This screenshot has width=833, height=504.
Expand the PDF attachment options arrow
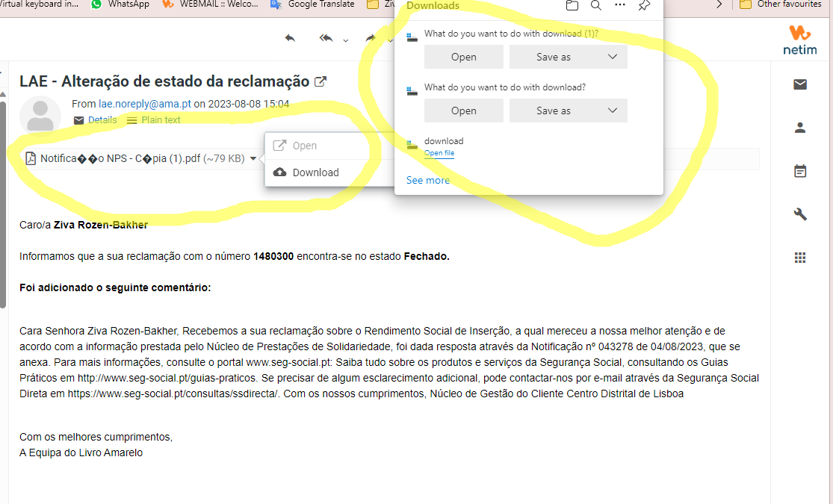tap(253, 159)
